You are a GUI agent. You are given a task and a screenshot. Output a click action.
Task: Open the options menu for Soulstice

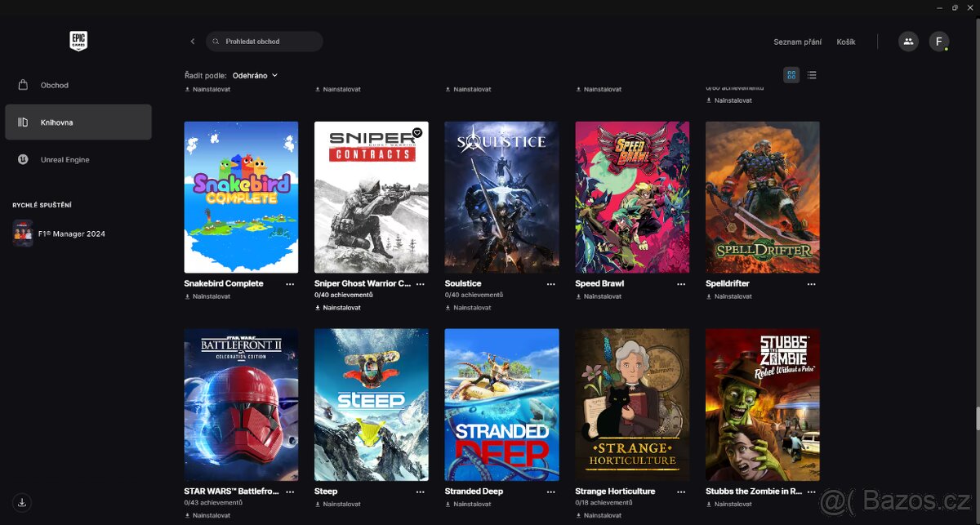550,283
